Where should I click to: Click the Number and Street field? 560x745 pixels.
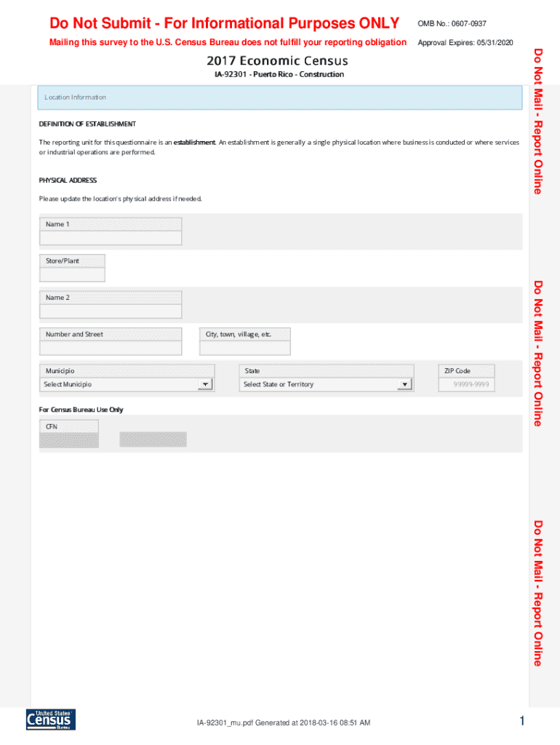click(110, 348)
